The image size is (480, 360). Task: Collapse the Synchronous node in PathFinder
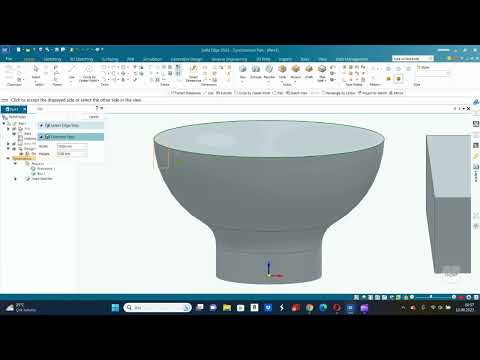(x=8, y=159)
